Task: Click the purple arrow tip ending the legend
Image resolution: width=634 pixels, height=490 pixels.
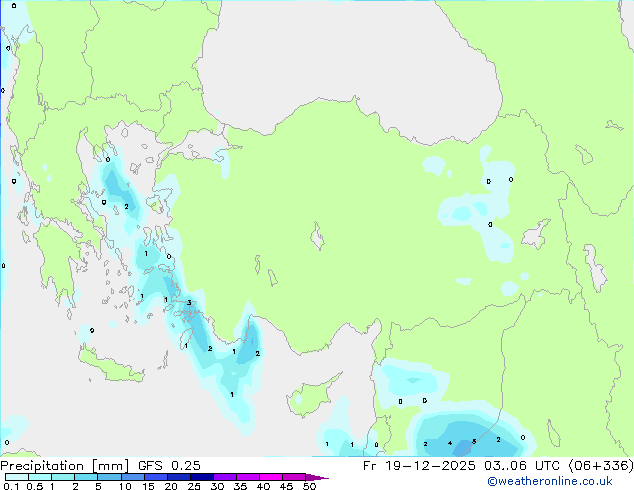Action: click(x=317, y=477)
